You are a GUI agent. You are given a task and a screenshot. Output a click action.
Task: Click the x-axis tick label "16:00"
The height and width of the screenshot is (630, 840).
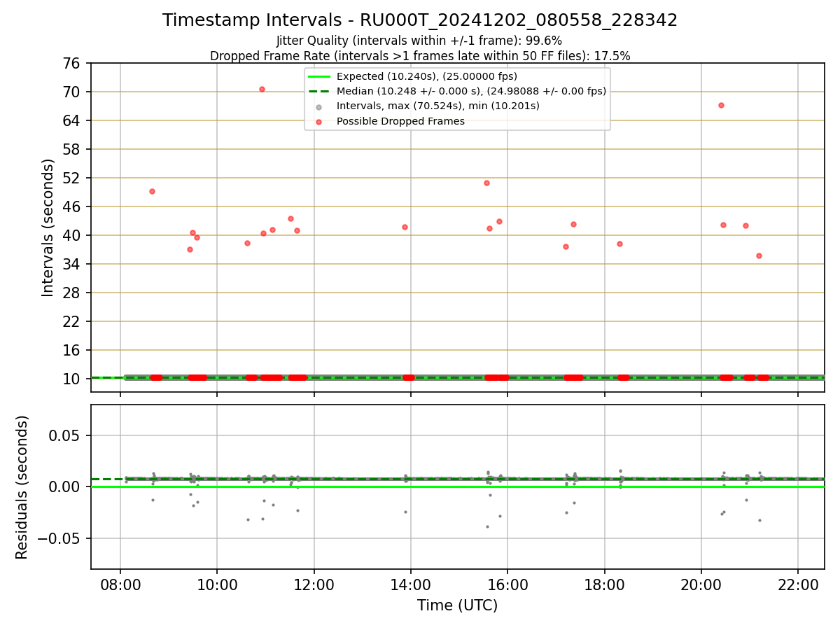click(507, 584)
